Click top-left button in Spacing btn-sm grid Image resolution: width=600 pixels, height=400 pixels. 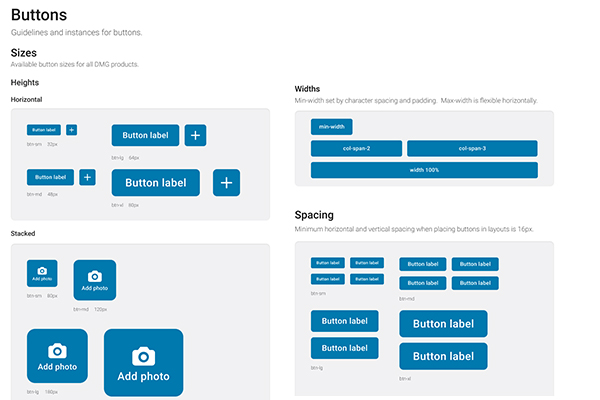coord(327,263)
